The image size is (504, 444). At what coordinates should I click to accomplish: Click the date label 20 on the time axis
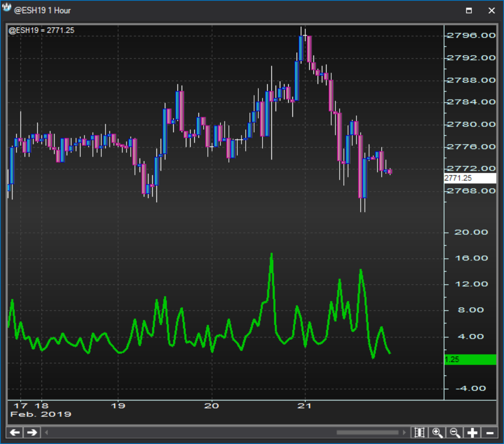212,406
